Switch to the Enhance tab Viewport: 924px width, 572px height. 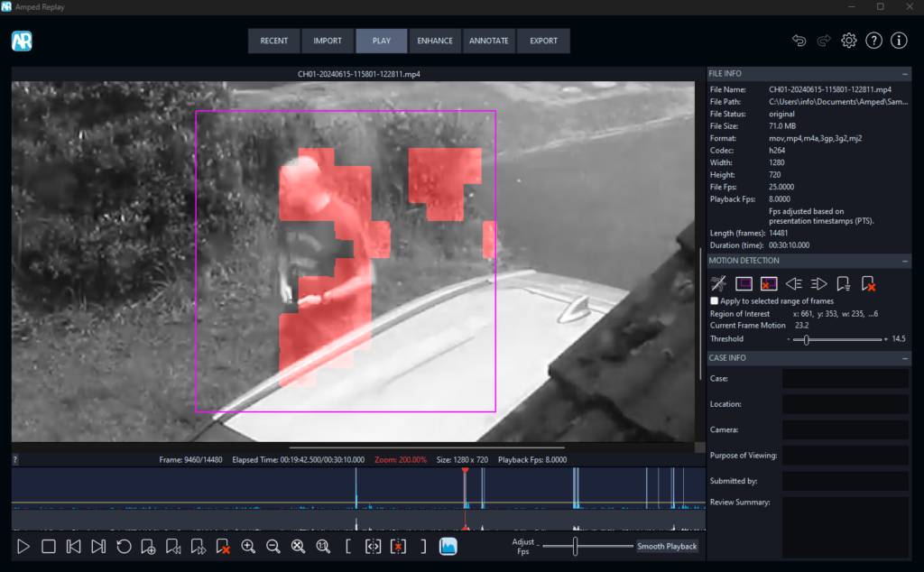pos(435,41)
